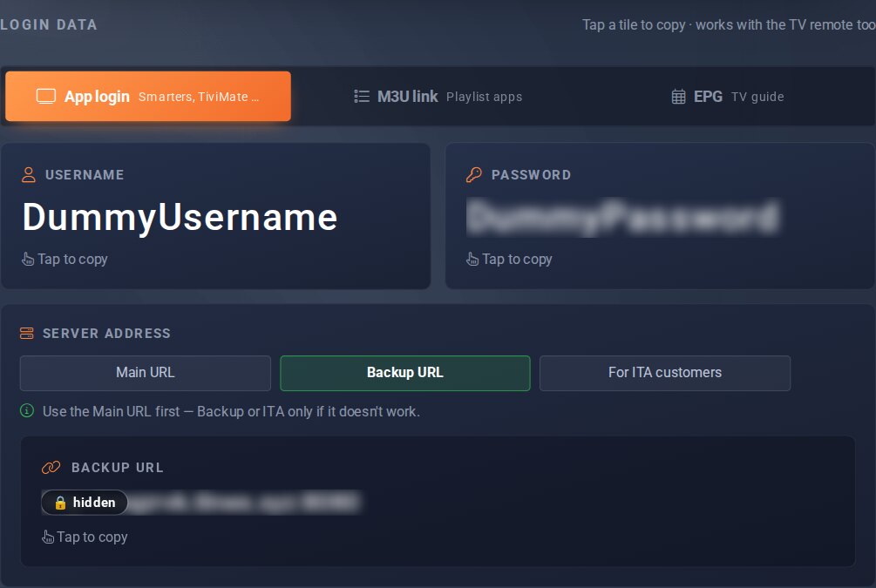Click the LOGIN DATA heading
This screenshot has height=588, width=876.
(x=49, y=24)
